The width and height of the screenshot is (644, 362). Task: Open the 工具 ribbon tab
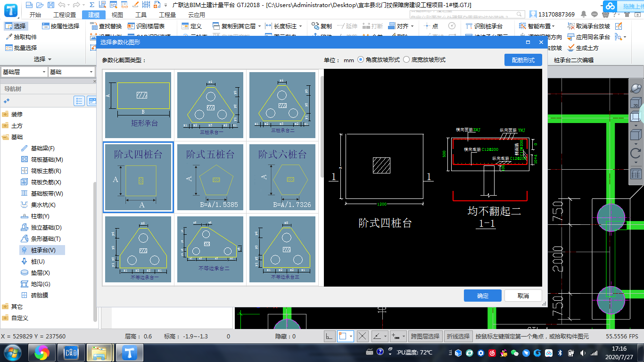tap(140, 15)
